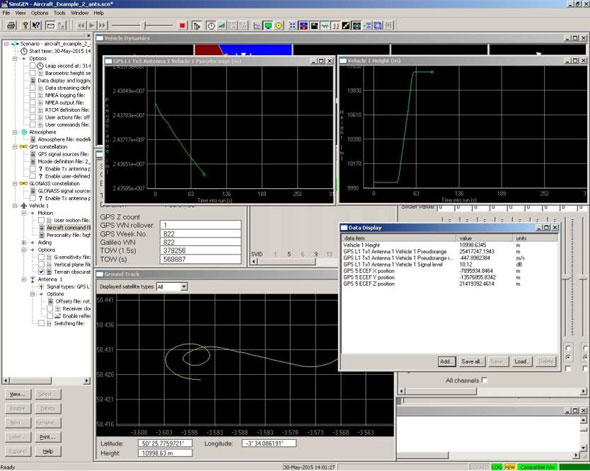Image resolution: width=590 pixels, height=471 pixels.
Task: Click the black and yellow diagonal toolbar icon
Action: 346,26
